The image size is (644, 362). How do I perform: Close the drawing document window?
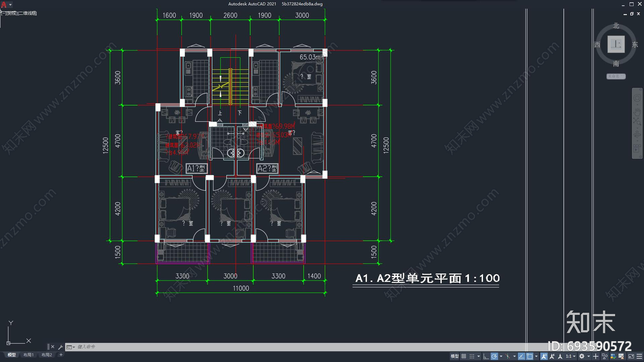click(x=638, y=14)
